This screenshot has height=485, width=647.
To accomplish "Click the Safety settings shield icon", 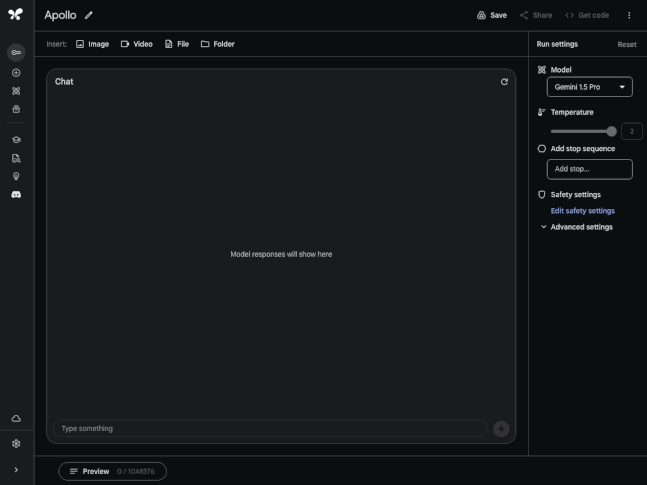I will (542, 194).
